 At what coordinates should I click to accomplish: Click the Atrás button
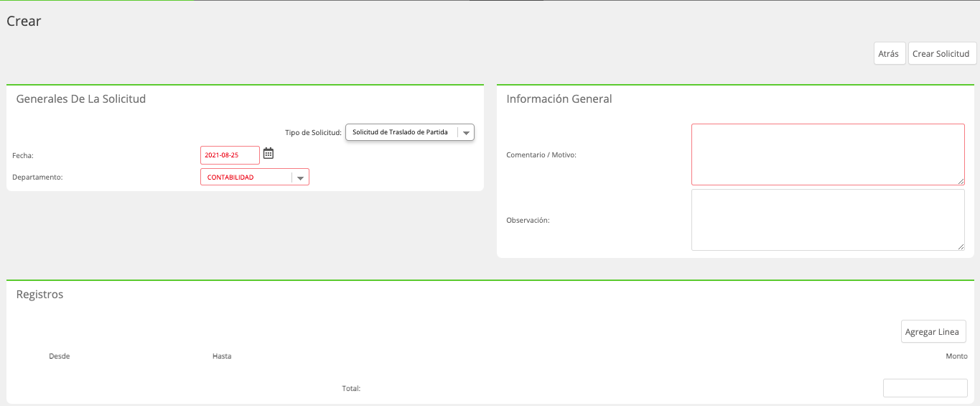pos(889,54)
